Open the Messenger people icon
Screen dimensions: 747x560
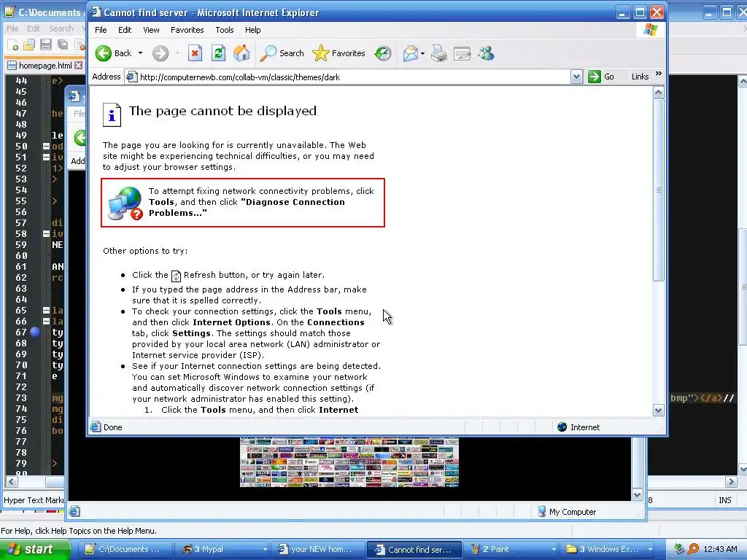(486, 53)
